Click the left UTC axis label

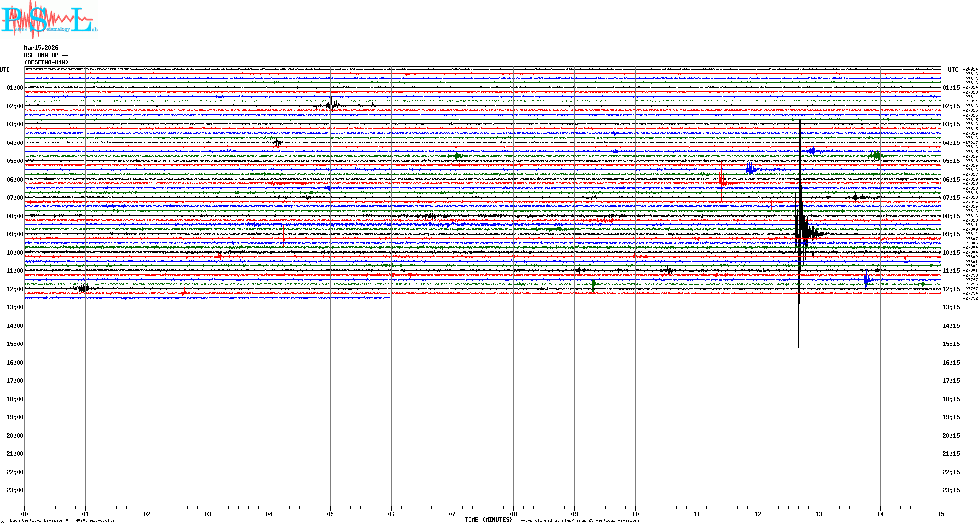pos(5,70)
